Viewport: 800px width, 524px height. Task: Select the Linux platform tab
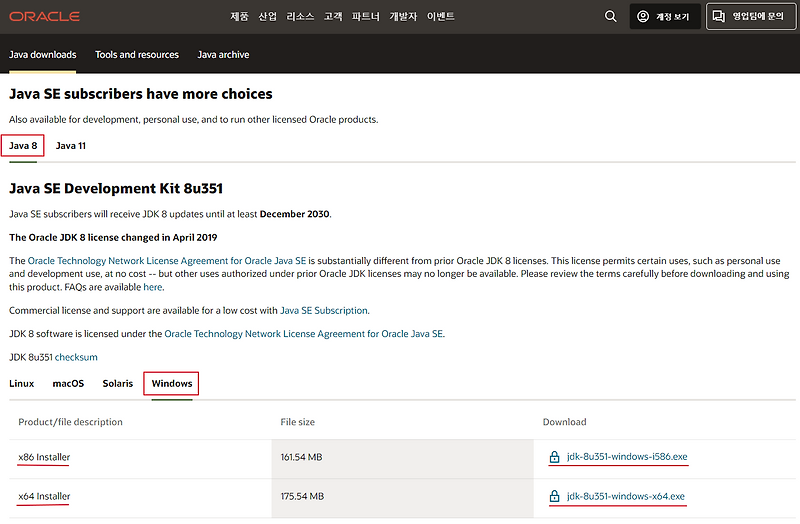(22, 384)
